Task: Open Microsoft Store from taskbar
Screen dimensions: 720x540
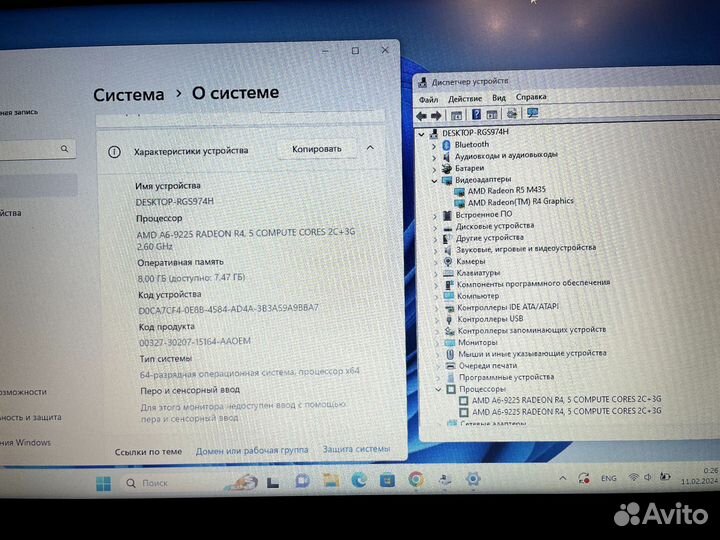Action: coord(388,480)
